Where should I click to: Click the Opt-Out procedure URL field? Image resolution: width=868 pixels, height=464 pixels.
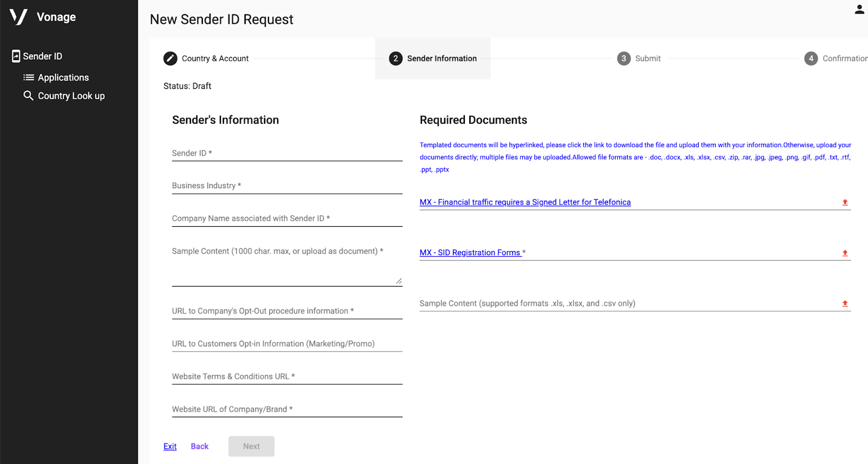coord(287,311)
